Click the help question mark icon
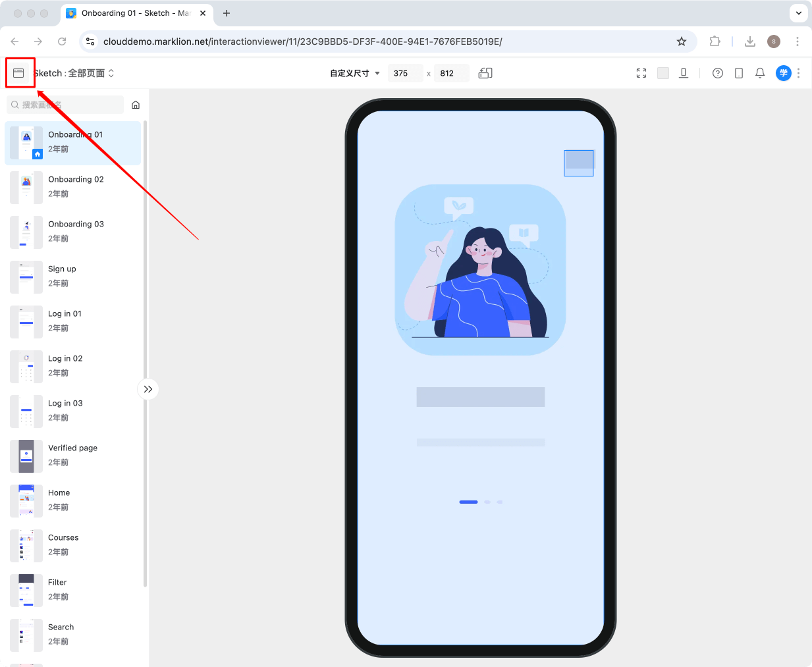 [x=718, y=73]
